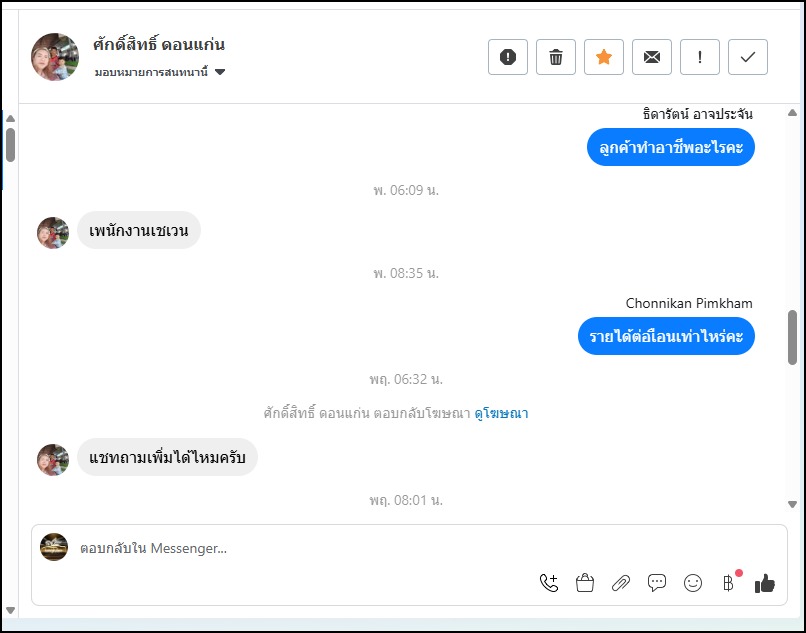The image size is (806, 633).
Task: Mark conversation unread with envelope icon
Action: click(x=652, y=57)
